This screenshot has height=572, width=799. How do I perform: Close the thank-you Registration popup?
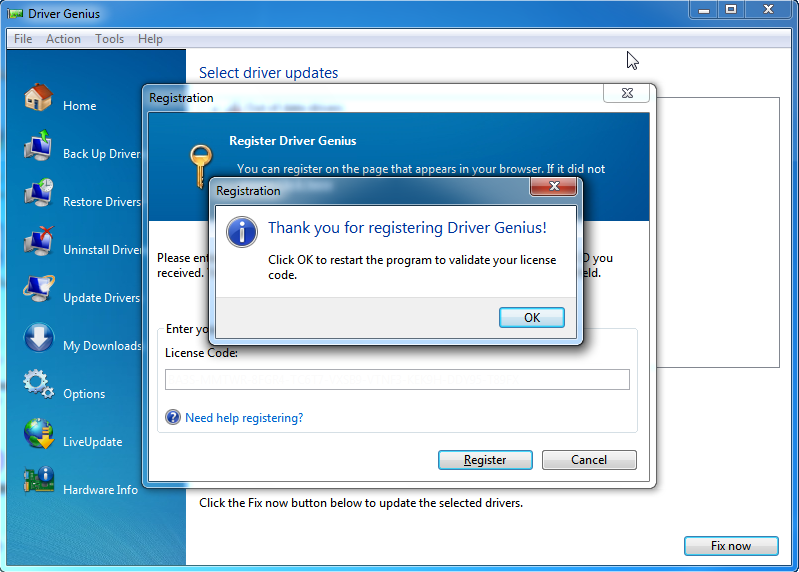click(x=554, y=186)
